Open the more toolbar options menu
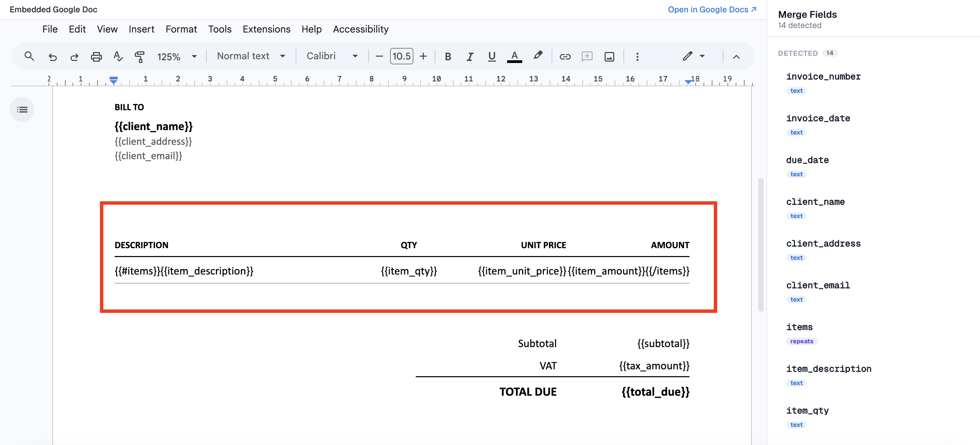The height and width of the screenshot is (445, 980). [x=637, y=57]
